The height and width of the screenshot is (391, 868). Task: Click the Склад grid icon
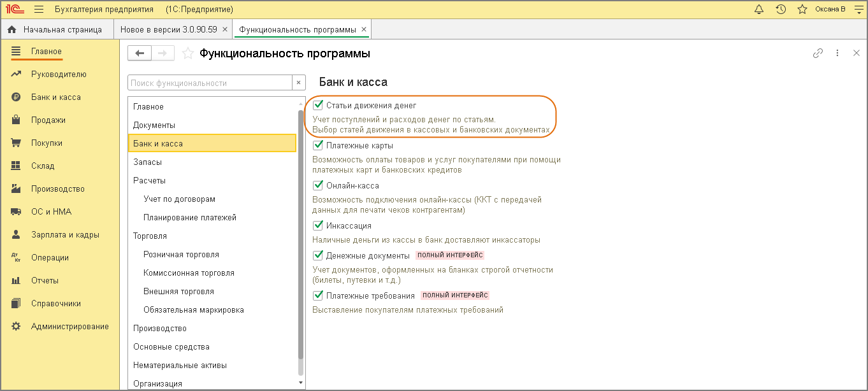click(17, 166)
